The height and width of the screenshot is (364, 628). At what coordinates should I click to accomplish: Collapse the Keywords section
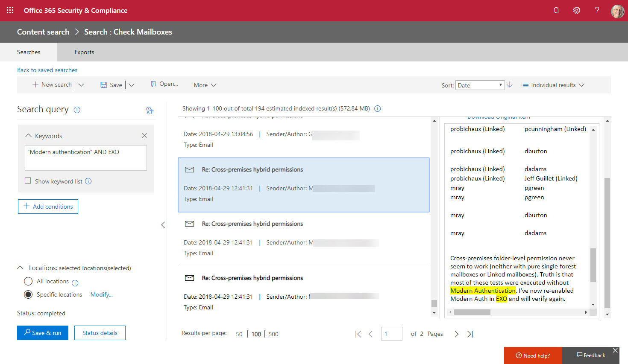[x=29, y=136]
